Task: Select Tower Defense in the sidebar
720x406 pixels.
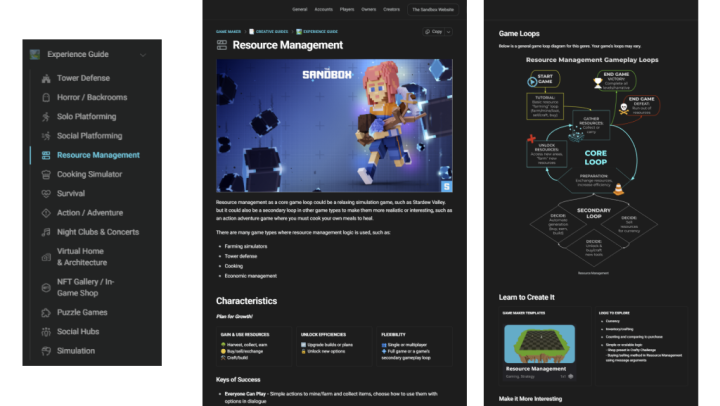Action: pos(83,78)
